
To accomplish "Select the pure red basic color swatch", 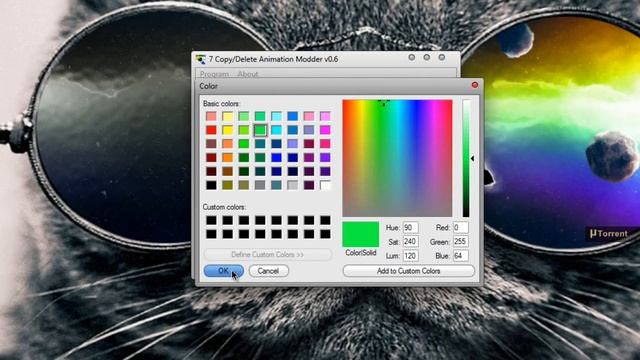I will point(211,130).
